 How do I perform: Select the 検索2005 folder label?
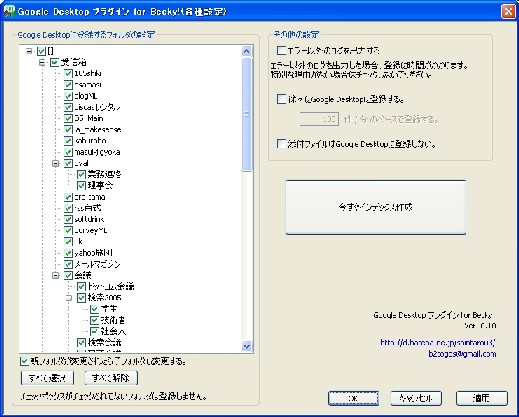[x=104, y=297]
